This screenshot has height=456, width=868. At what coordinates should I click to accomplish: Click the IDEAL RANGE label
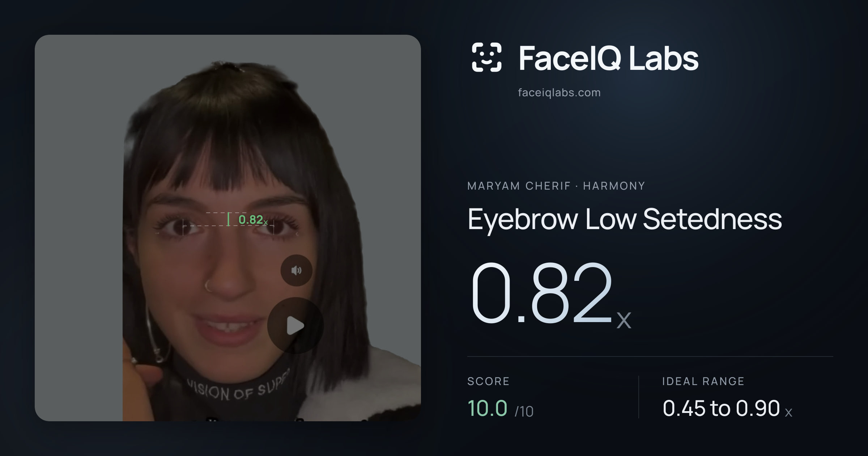(x=703, y=381)
